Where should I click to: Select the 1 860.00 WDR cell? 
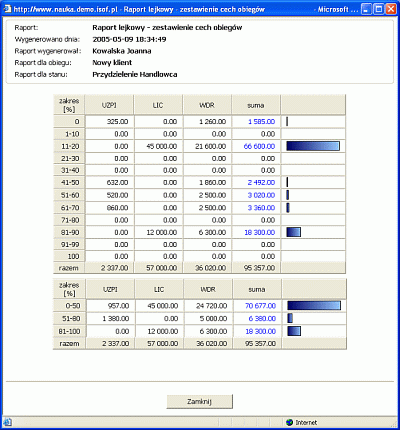(207, 182)
